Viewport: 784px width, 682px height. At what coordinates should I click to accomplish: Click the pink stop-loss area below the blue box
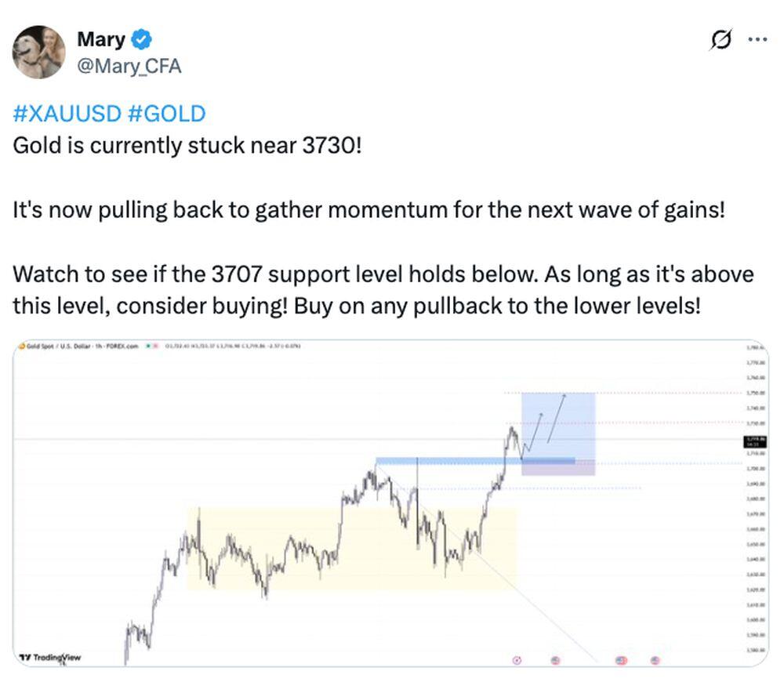point(558,469)
